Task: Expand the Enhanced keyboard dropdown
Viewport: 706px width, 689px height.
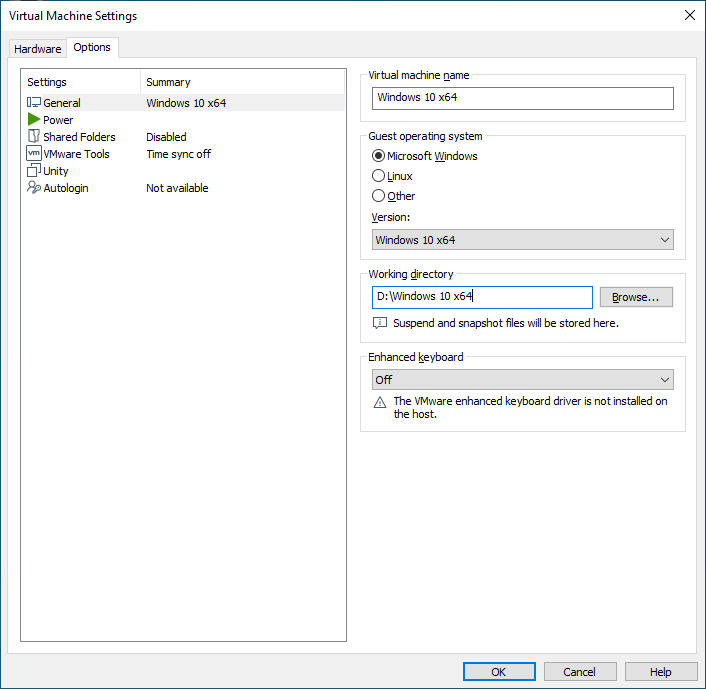Action: pyautogui.click(x=522, y=380)
